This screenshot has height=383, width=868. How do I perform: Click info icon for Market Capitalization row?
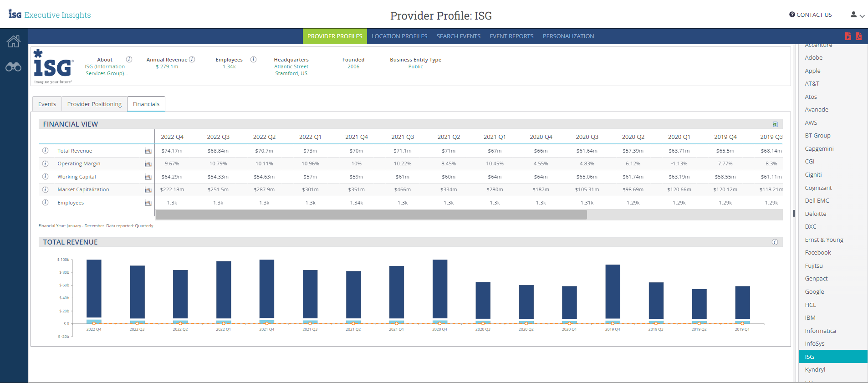click(x=45, y=189)
